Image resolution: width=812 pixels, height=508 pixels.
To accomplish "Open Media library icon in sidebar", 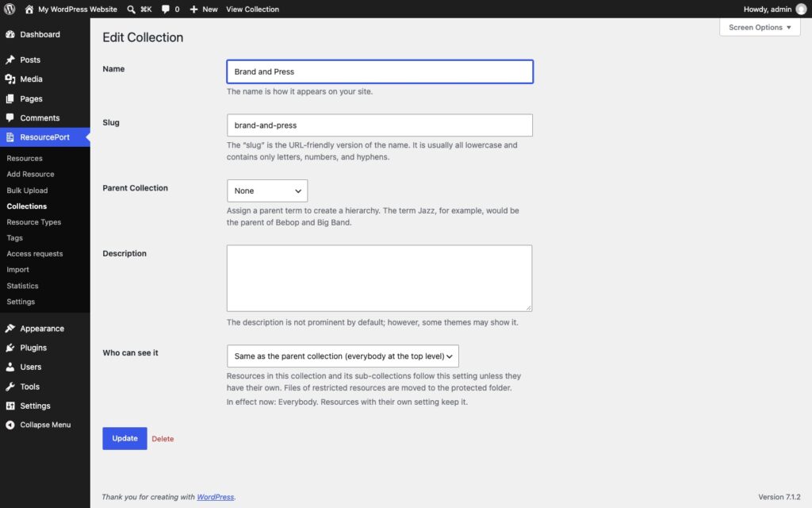I will click(x=10, y=79).
